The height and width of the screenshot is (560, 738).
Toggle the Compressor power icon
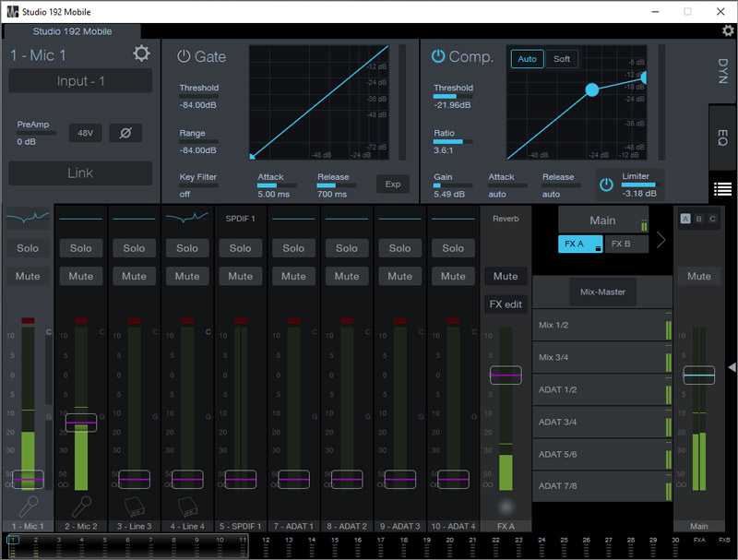click(438, 56)
